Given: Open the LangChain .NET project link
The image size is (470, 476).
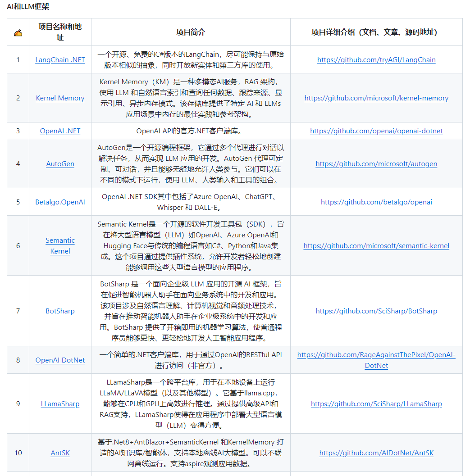Looking at the screenshot, I should (x=60, y=60).
